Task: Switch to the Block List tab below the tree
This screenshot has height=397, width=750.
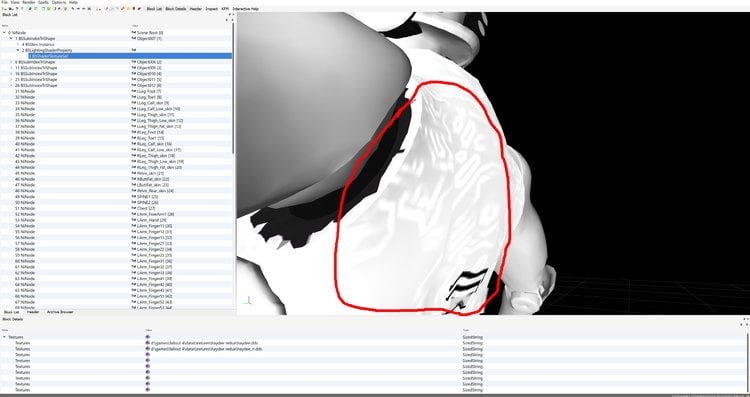Action: [x=11, y=312]
